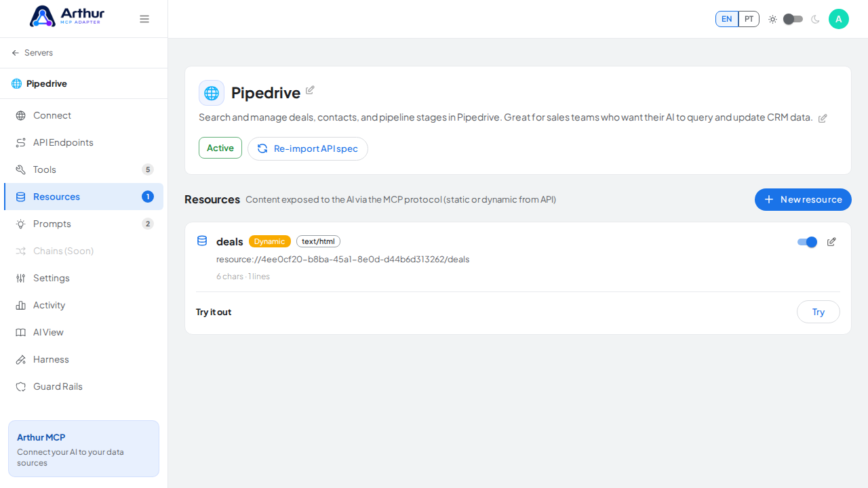The width and height of the screenshot is (868, 488).
Task: Click the Pipedrive globe icon in sidebar
Action: (17, 83)
